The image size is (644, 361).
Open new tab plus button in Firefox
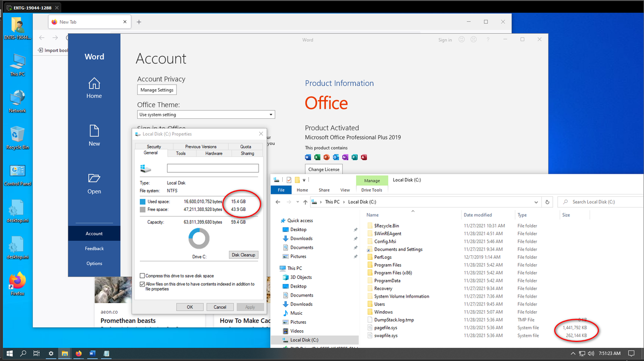click(x=139, y=22)
